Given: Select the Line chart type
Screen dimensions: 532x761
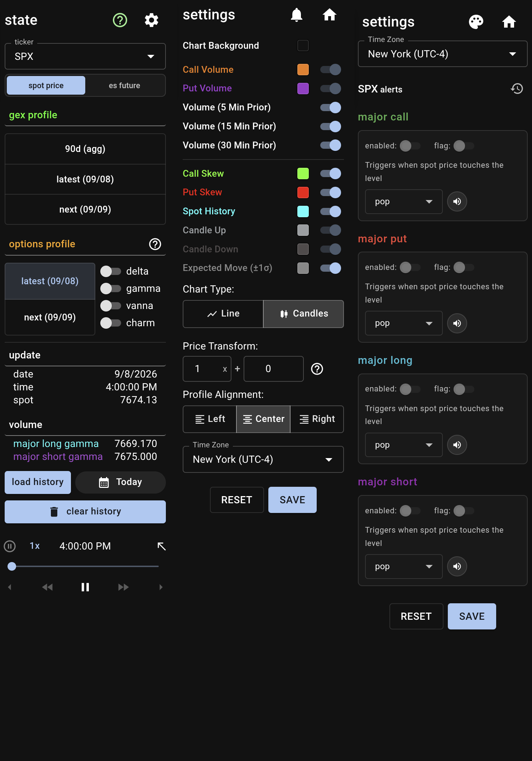Looking at the screenshot, I should [223, 314].
